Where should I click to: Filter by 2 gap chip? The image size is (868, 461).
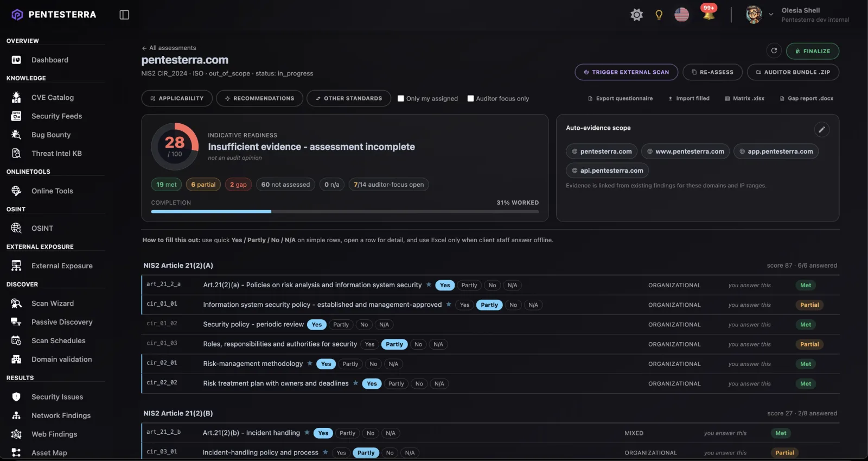[238, 185]
